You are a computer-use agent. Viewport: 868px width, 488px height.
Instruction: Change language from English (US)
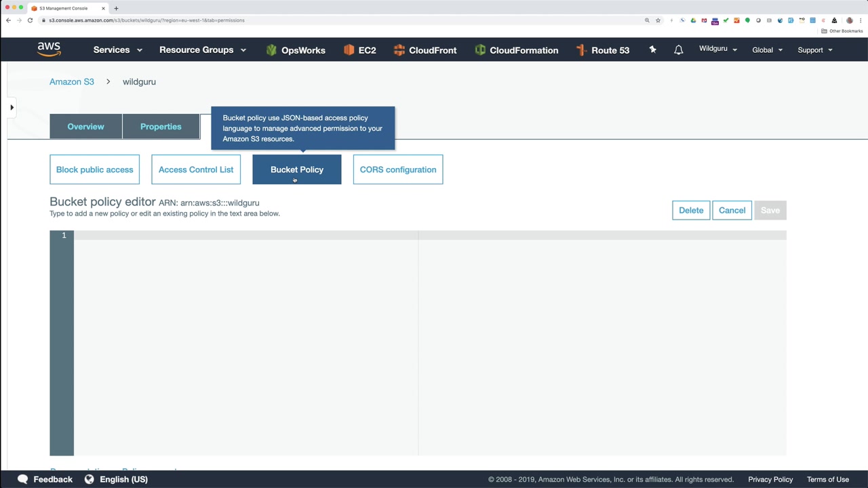(x=123, y=479)
